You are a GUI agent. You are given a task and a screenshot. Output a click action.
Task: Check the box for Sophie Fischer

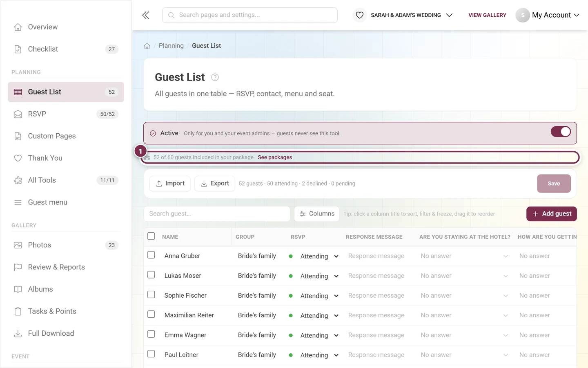pos(151,294)
